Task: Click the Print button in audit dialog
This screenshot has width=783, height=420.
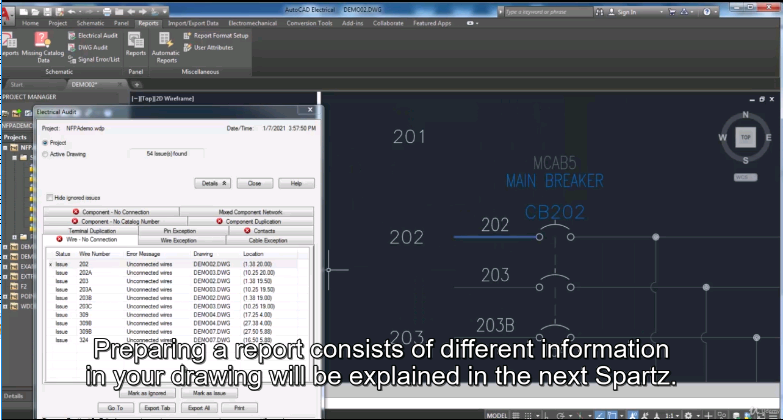Action: pyautogui.click(x=240, y=408)
